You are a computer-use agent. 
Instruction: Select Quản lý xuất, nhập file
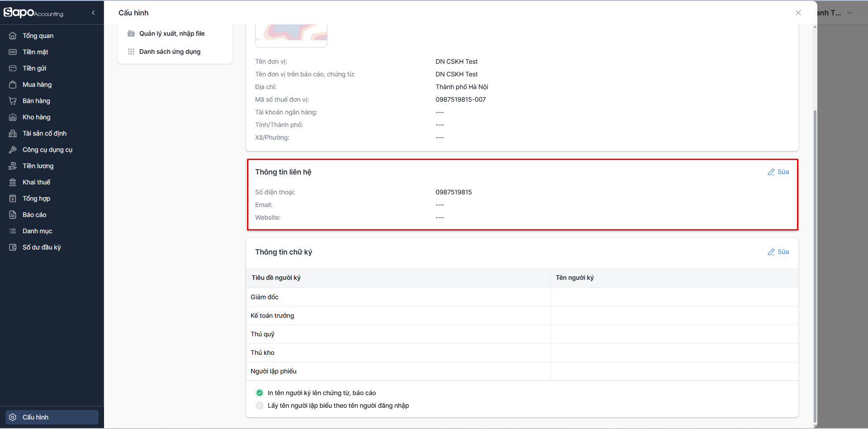(172, 33)
